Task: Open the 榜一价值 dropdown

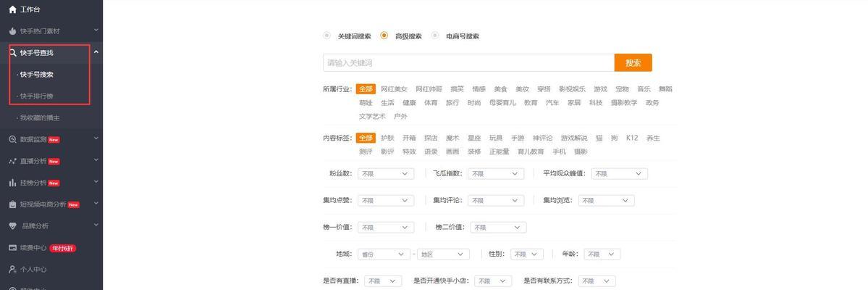Action: tap(386, 228)
